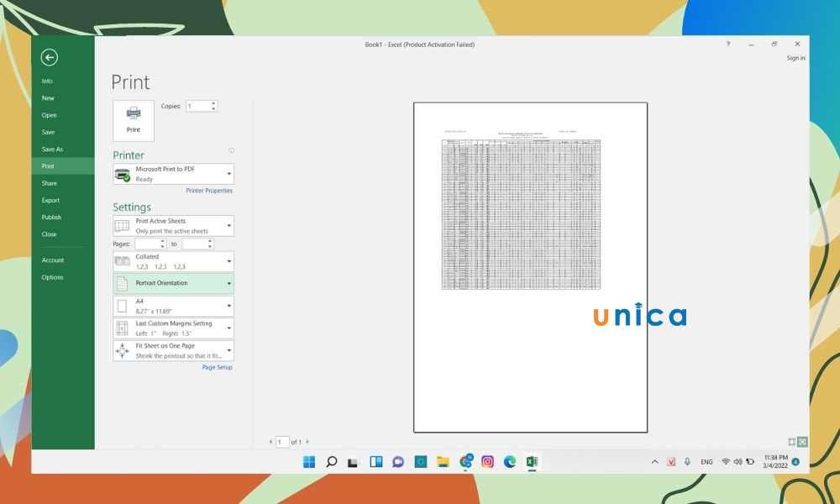
Task: Click the print preview page
Action: coord(530,267)
